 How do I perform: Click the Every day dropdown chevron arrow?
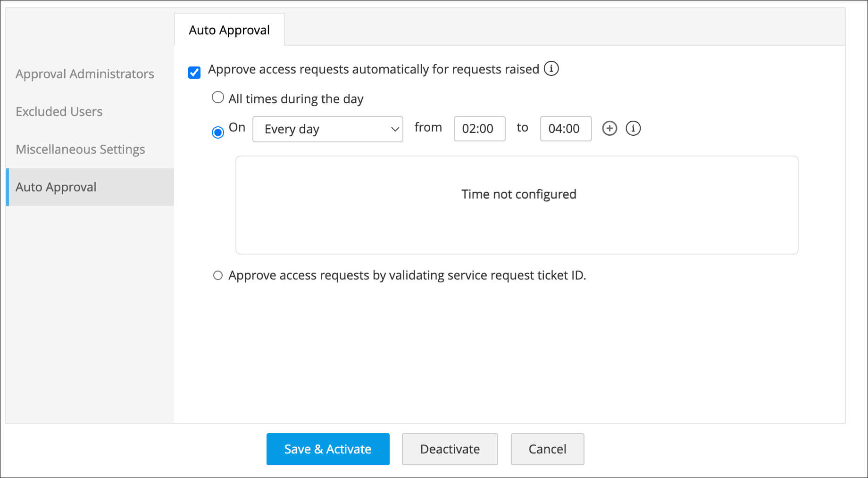click(395, 129)
